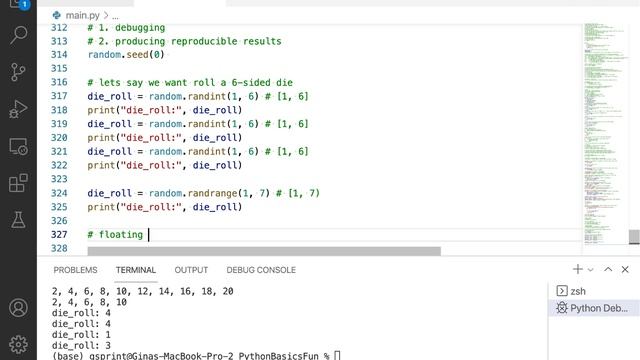Click the editor horizontal scrollbar thumb
The height and width of the screenshot is (360, 640).
(264, 251)
